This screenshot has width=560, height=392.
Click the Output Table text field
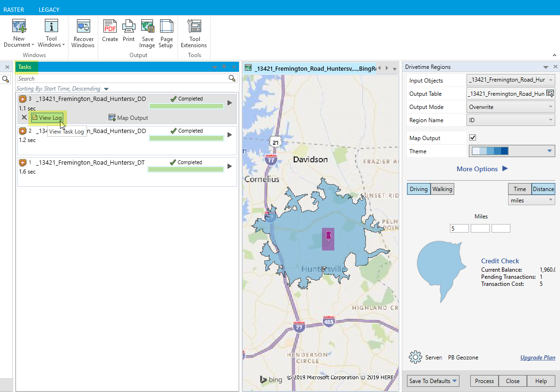pyautogui.click(x=506, y=93)
